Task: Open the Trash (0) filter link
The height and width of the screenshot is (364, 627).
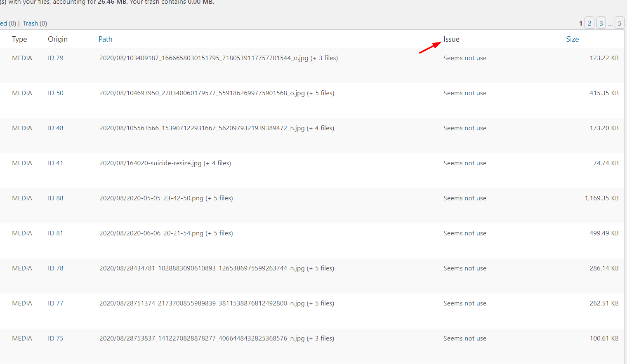Action: [35, 23]
